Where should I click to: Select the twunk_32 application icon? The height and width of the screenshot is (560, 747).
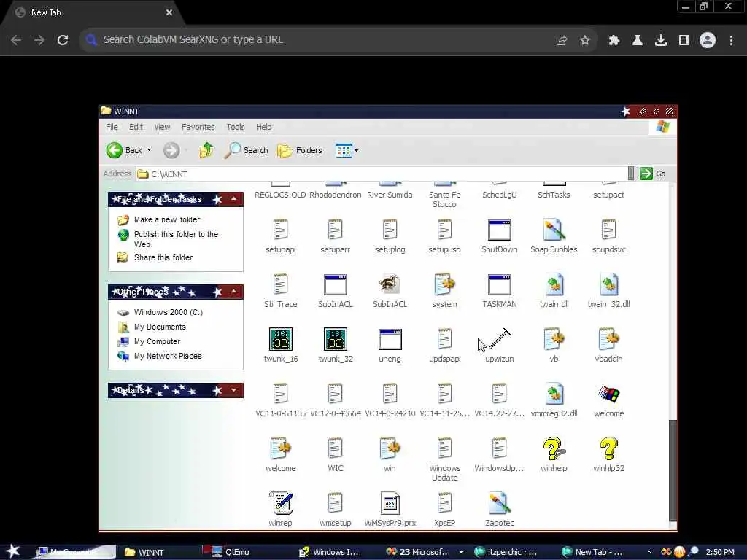tap(335, 339)
